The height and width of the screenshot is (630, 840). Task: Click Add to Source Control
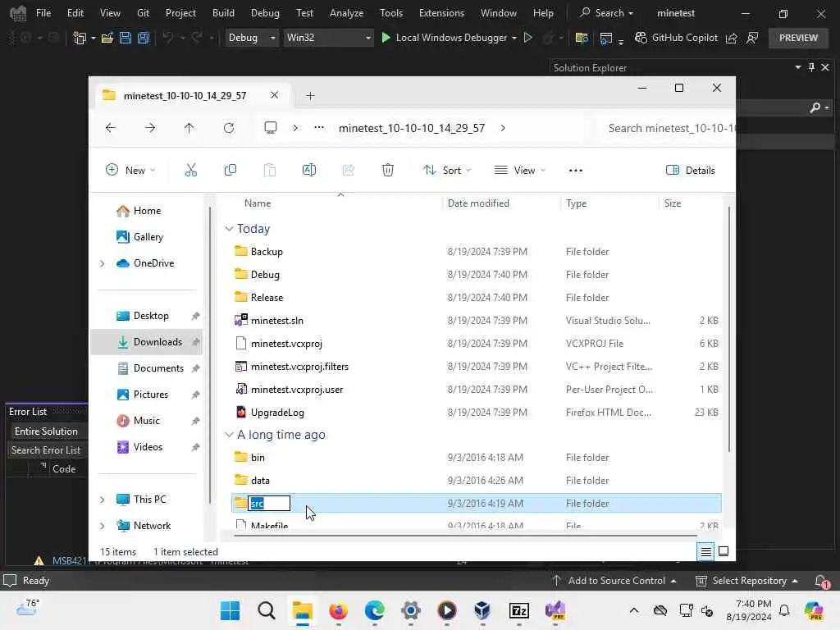[x=614, y=581]
